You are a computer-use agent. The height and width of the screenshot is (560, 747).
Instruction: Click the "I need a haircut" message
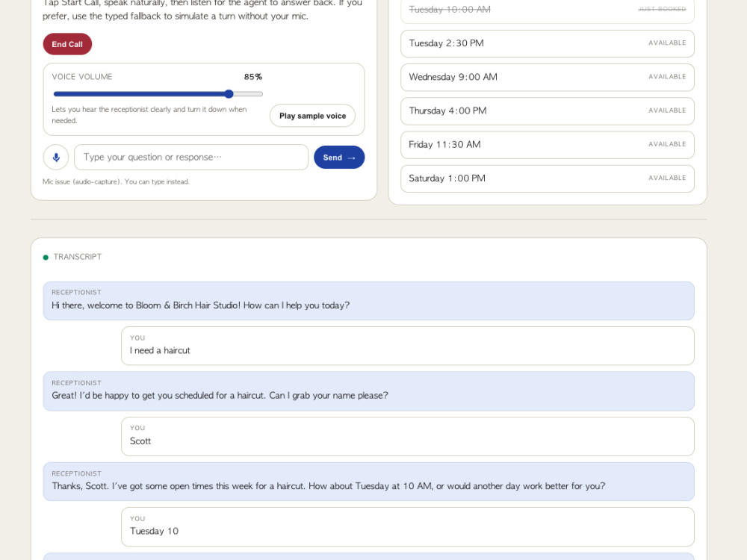[x=408, y=346]
